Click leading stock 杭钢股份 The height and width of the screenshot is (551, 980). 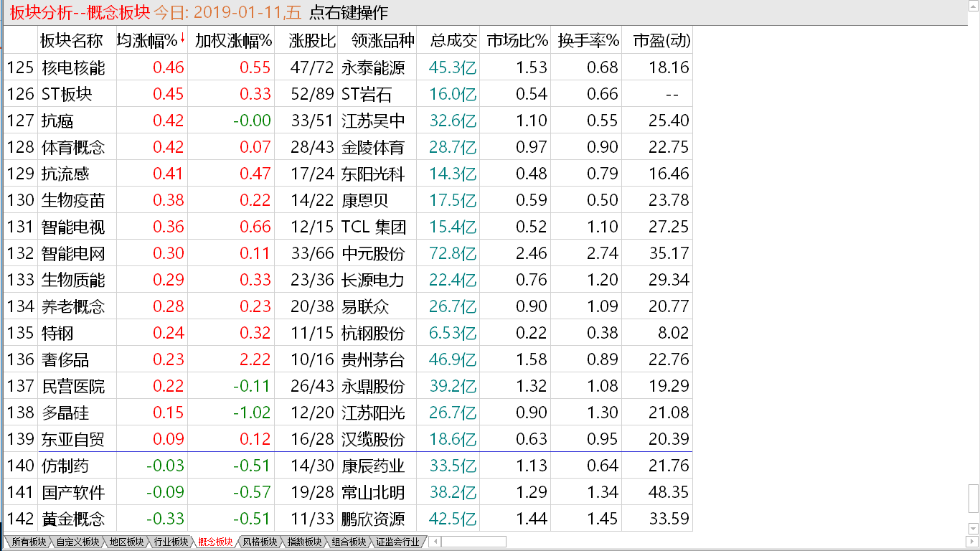[373, 333]
